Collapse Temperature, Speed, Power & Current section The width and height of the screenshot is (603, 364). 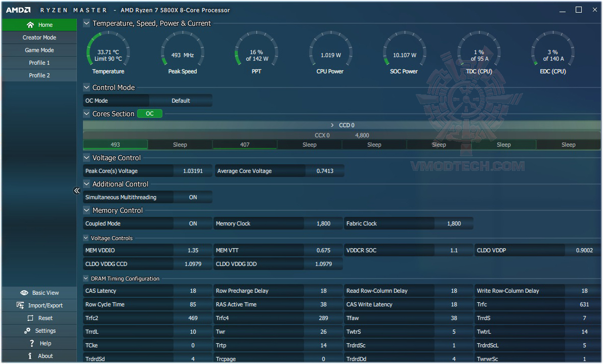(87, 23)
